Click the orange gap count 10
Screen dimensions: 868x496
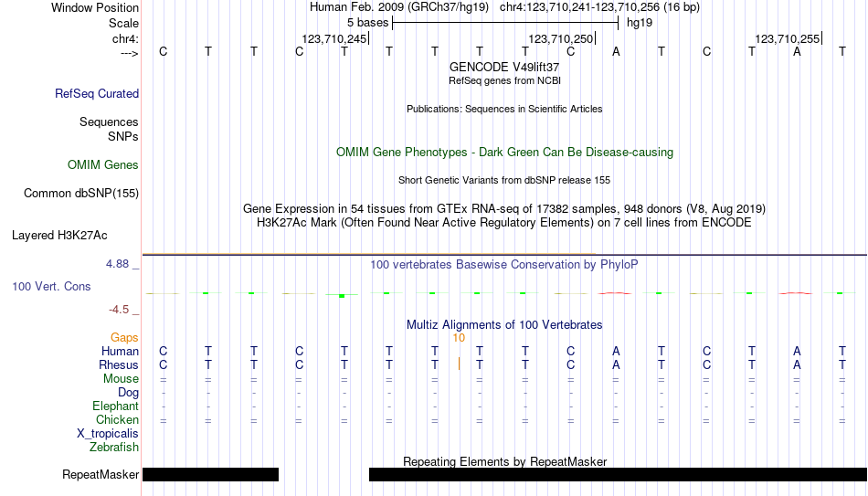459,338
